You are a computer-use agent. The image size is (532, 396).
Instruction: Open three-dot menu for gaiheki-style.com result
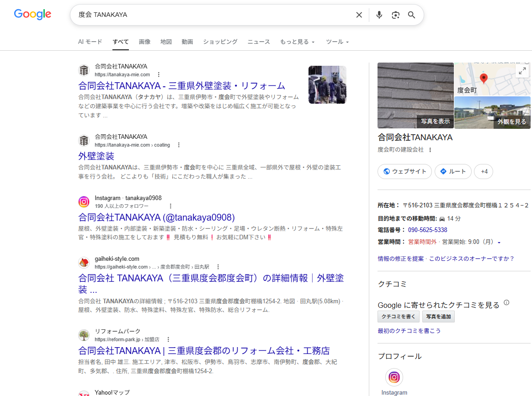218,267
